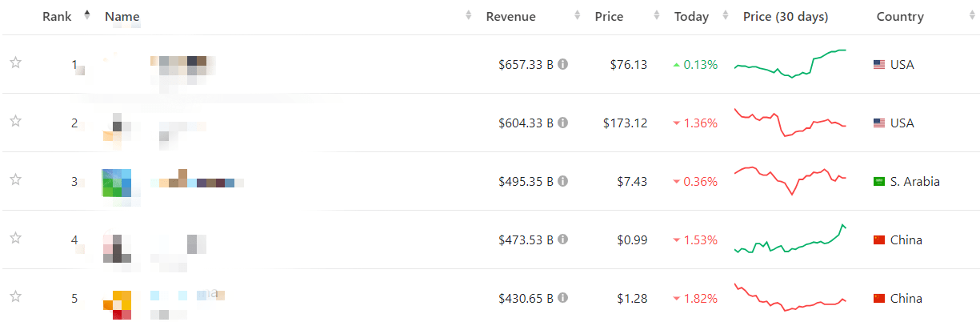Open info icon next to $495.35 B
980x322 pixels.
click(563, 181)
